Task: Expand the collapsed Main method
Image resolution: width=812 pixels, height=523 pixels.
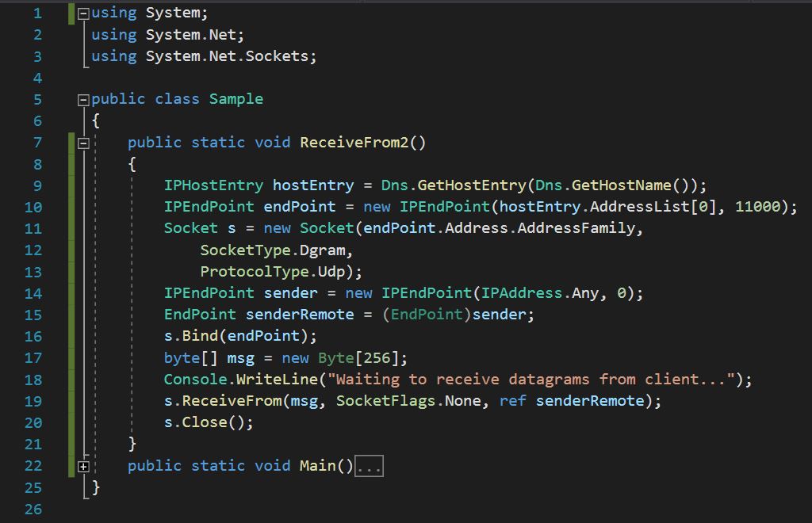Action: click(x=84, y=467)
